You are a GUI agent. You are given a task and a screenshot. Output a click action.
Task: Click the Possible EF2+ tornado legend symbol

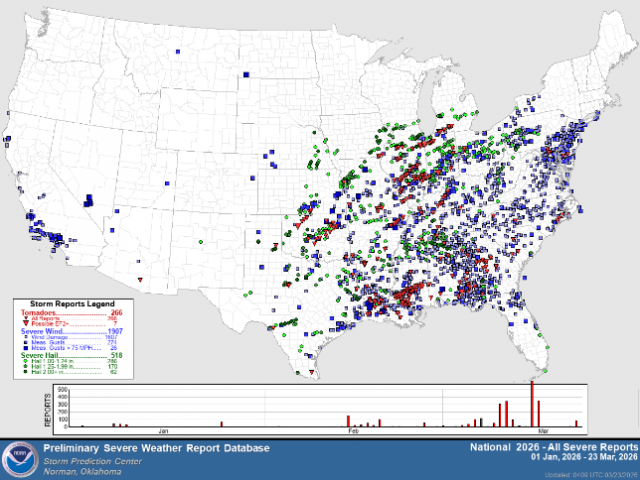(x=24, y=324)
